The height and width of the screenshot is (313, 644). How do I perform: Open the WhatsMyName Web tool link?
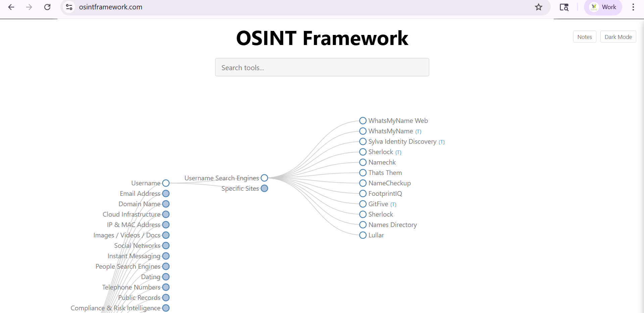pos(398,121)
